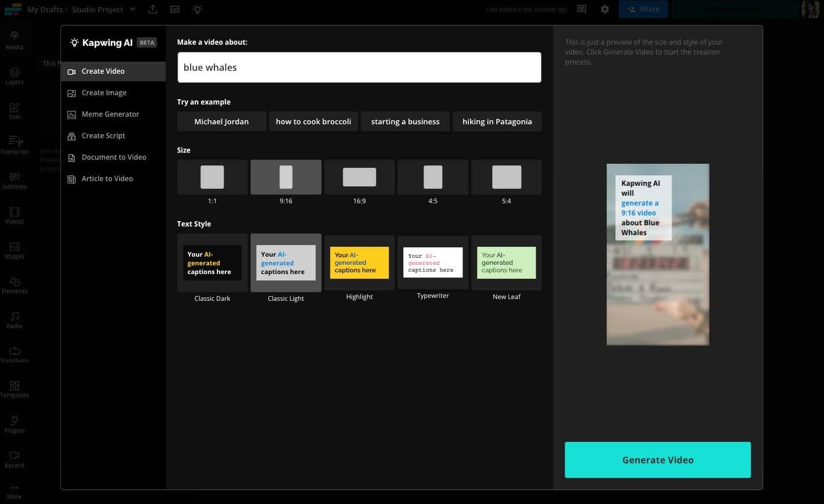The width and height of the screenshot is (824, 504).
Task: Pick the Highlight text style
Action: (359, 262)
